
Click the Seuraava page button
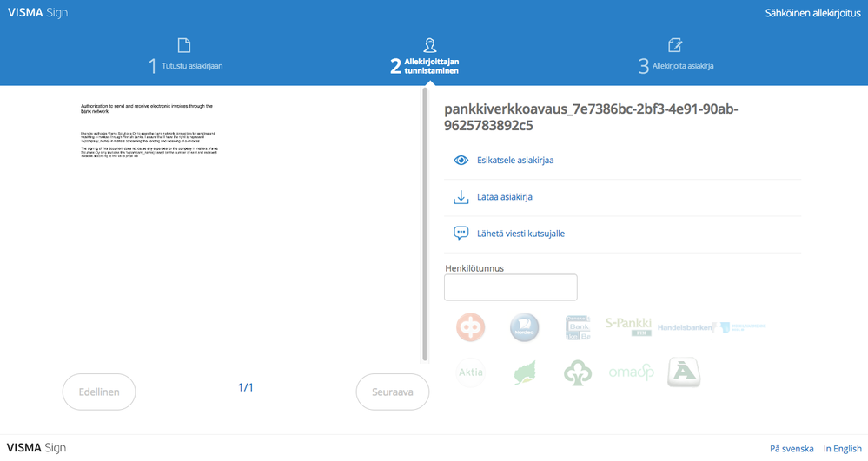point(393,392)
